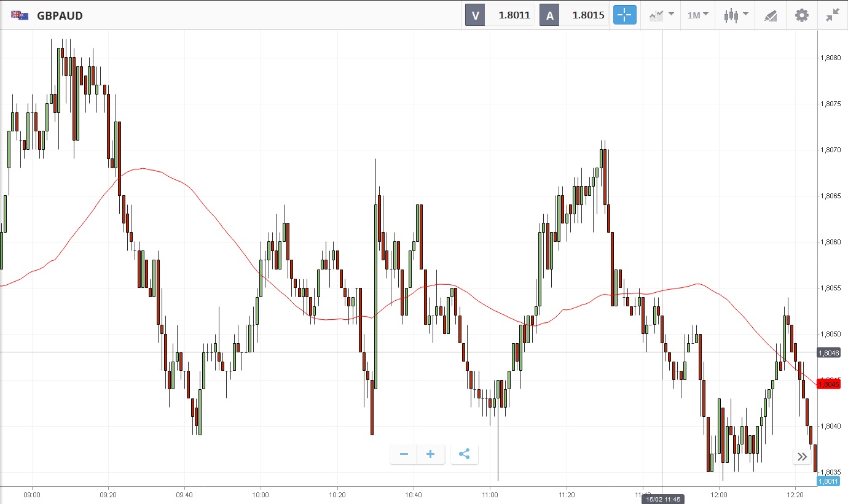Viewport: 848px width, 504px height.
Task: Click the 1,8075 price axis label
Action: [x=830, y=104]
